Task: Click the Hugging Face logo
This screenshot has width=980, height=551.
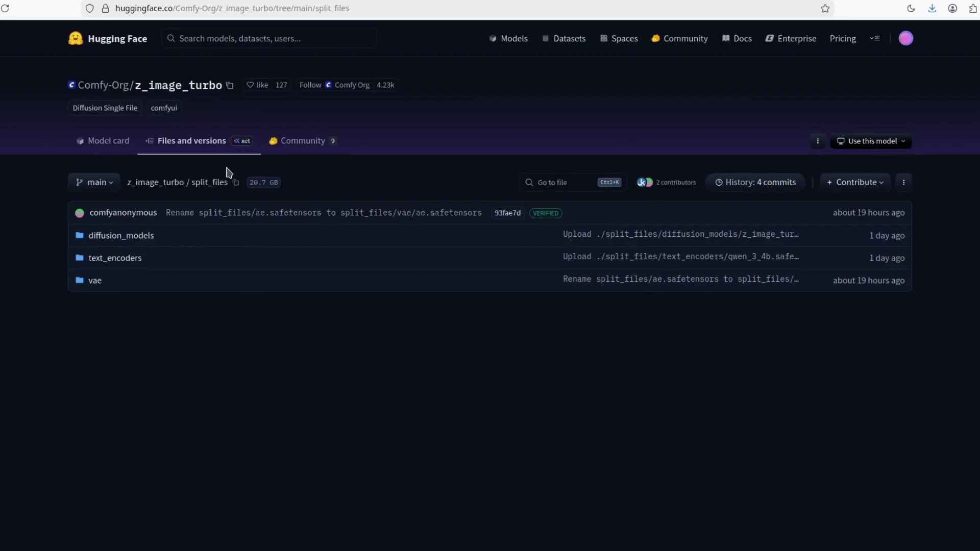Action: tap(76, 38)
